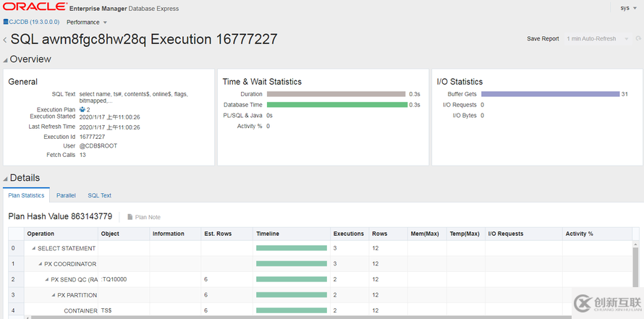Click the refresh icon next to Auto-Refresh

[627, 38]
